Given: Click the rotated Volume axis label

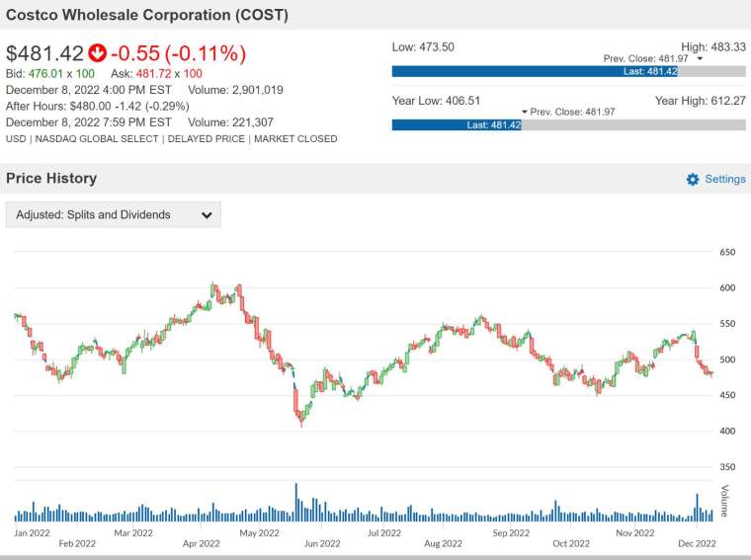Looking at the screenshot, I should click(725, 501).
